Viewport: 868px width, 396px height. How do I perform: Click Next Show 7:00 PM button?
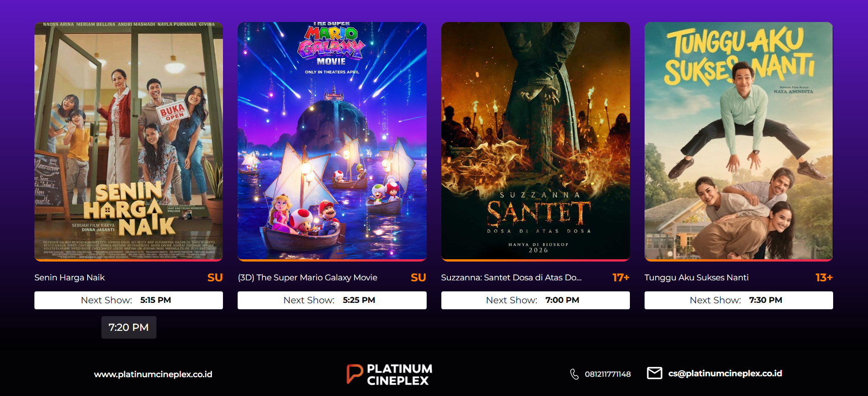(x=535, y=300)
